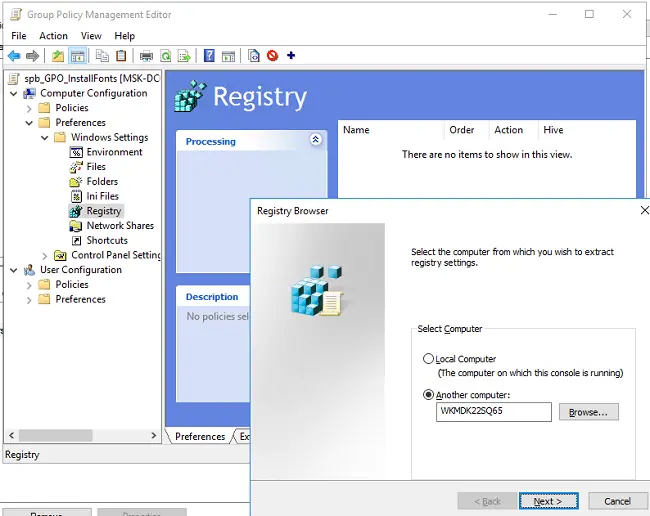
Task: Click the gray Forward arrow in toolbar
Action: (x=32, y=56)
